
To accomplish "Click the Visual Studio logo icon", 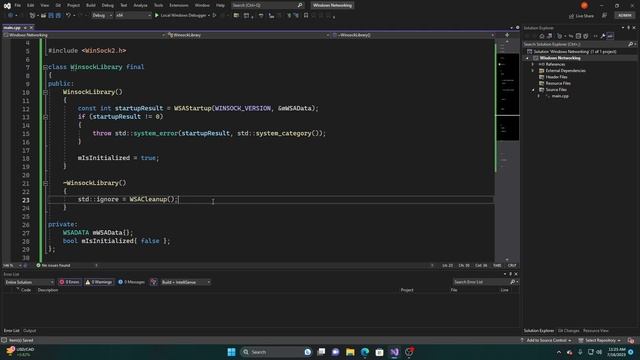I will coord(7,5).
